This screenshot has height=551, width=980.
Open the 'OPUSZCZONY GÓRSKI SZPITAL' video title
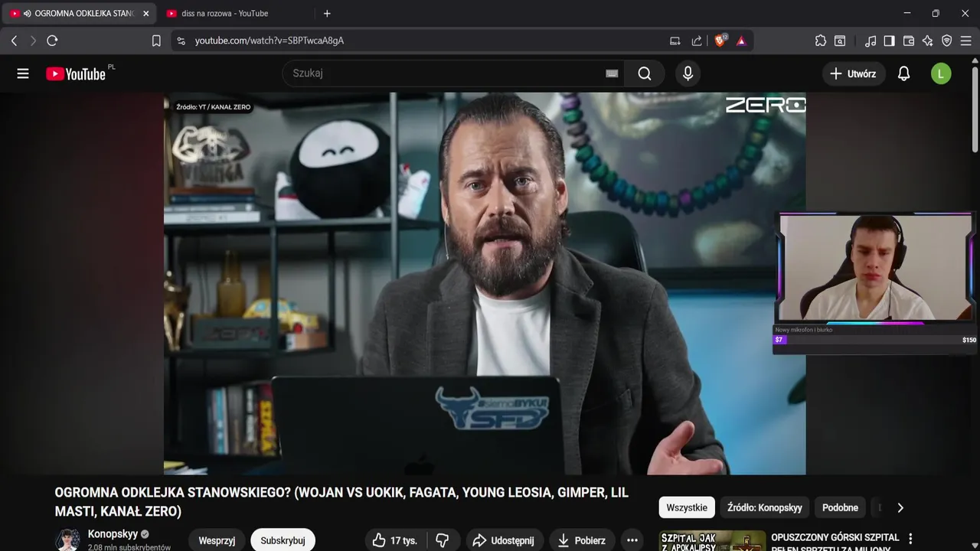[x=835, y=543]
